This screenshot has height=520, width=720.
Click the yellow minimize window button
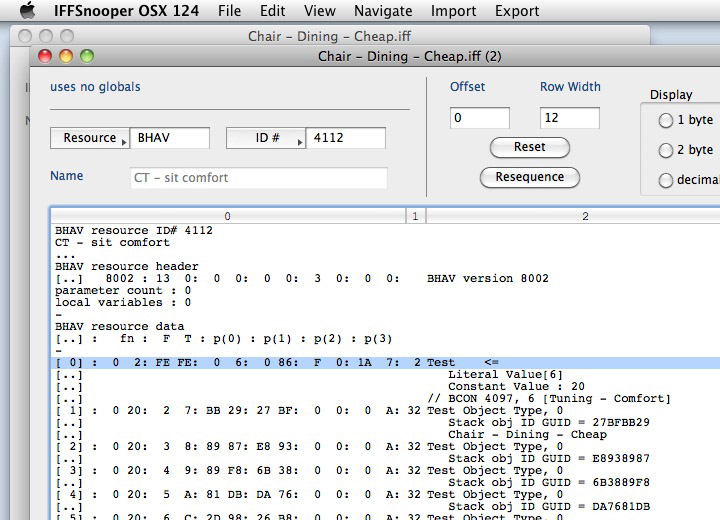(x=65, y=57)
